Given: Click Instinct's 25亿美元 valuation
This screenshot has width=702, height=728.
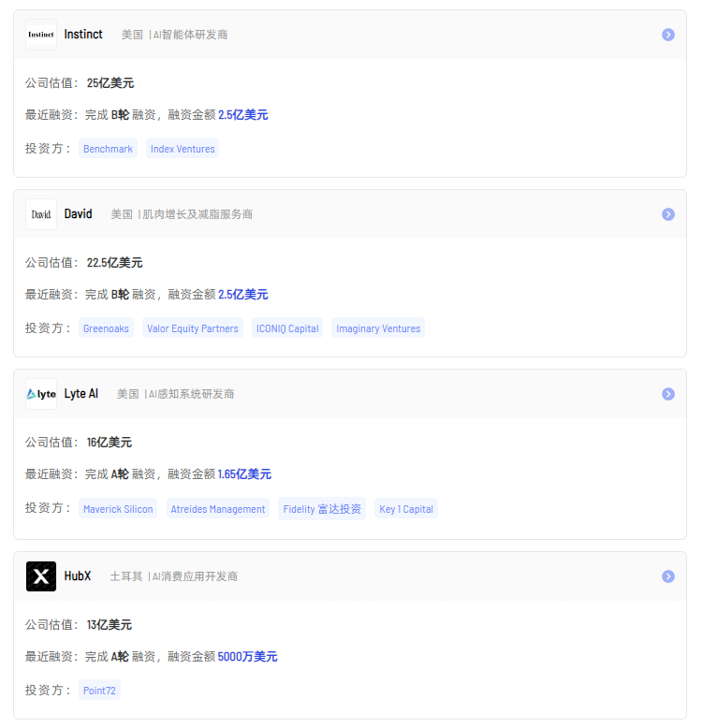Looking at the screenshot, I should (x=110, y=83).
